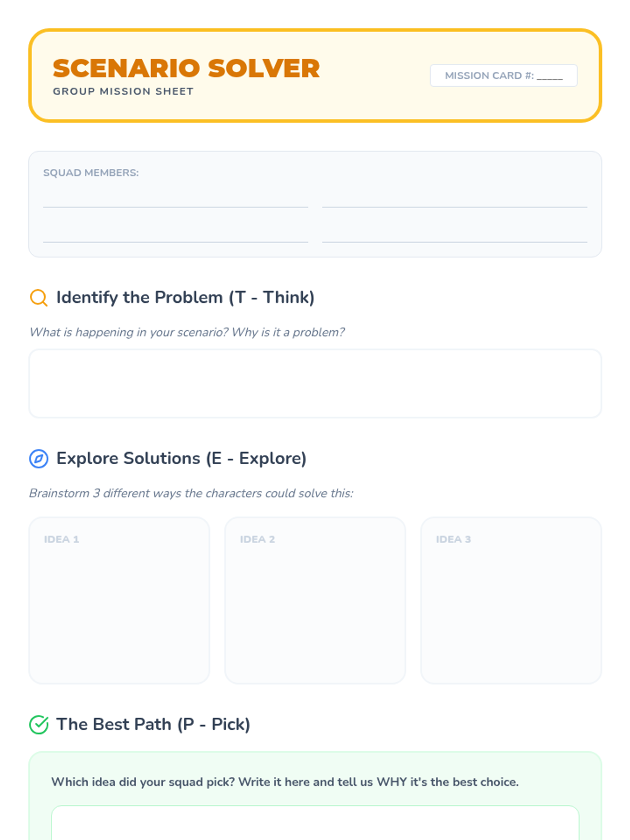Click the Best Path (P - Pick) heading
This screenshot has height=840, width=630.
point(153,724)
